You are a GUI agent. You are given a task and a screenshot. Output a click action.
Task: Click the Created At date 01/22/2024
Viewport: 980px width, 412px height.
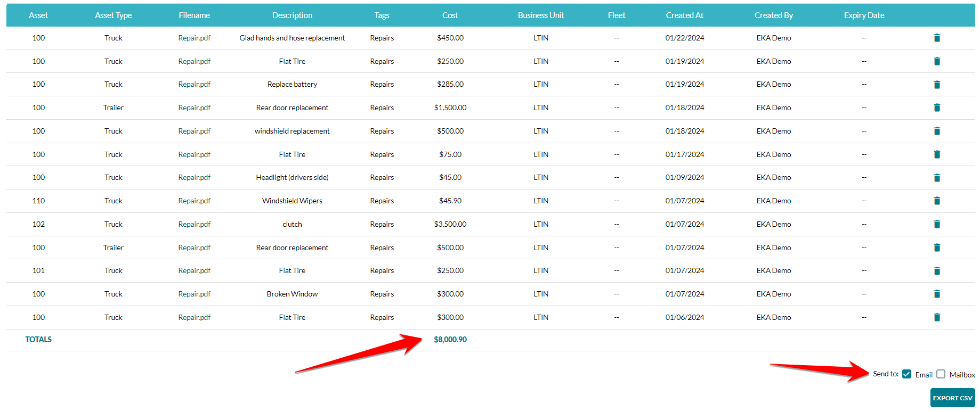pyautogui.click(x=685, y=38)
